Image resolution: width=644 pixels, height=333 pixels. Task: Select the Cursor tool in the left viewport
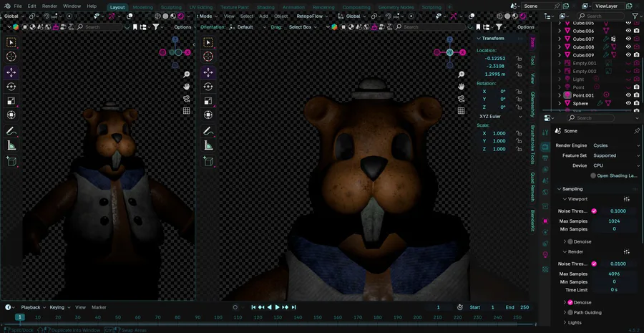(x=11, y=57)
